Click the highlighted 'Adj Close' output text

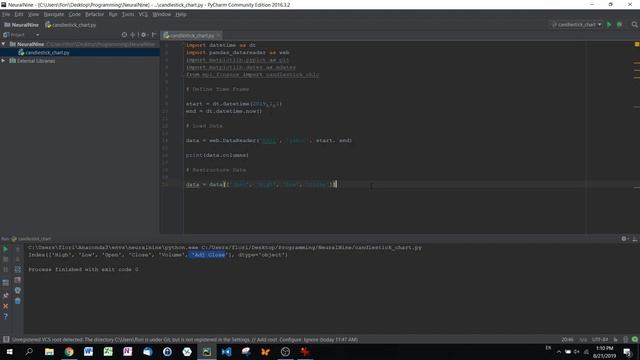click(207, 255)
